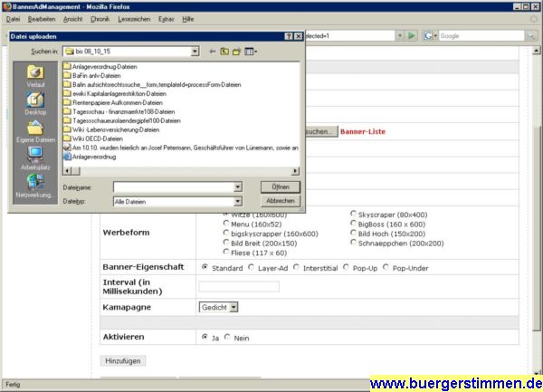Click the green Go arrow in Firefox
The height and width of the screenshot is (392, 543).
pyautogui.click(x=411, y=35)
